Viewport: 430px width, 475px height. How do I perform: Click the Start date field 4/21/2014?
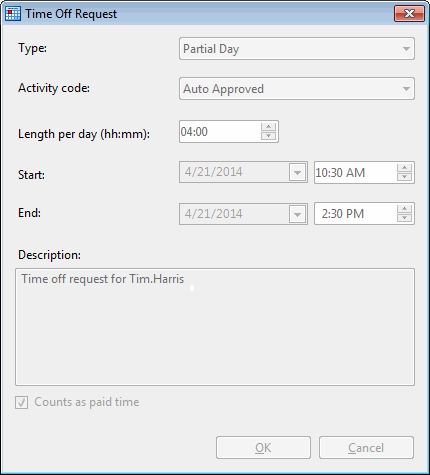pyautogui.click(x=234, y=172)
